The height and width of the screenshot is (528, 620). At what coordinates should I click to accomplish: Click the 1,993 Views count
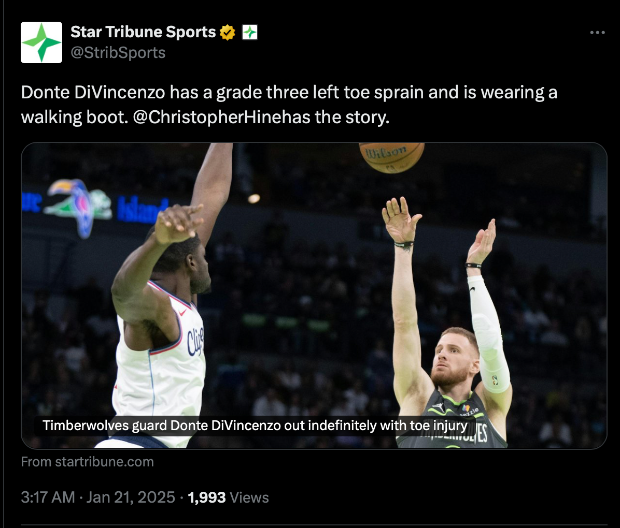(x=228, y=497)
